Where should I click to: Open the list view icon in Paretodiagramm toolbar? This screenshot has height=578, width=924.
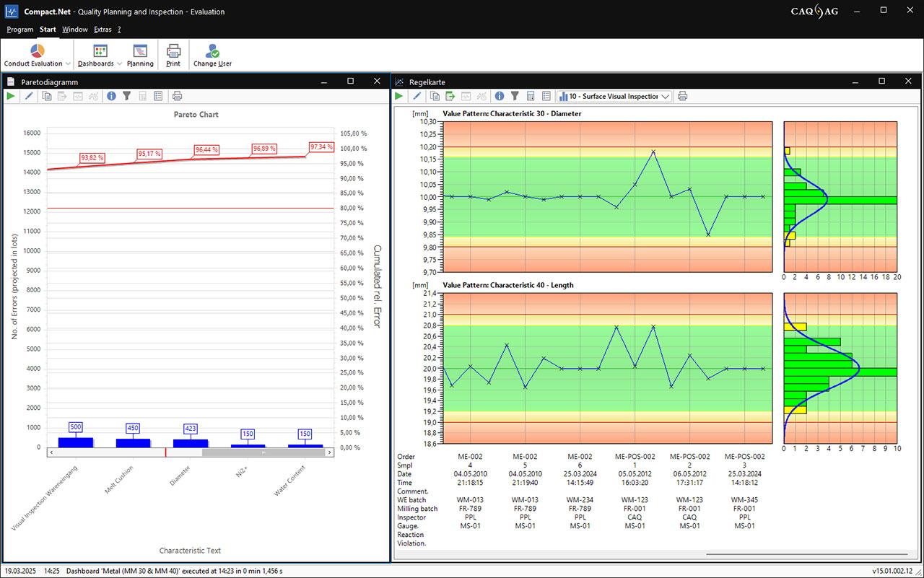[158, 96]
